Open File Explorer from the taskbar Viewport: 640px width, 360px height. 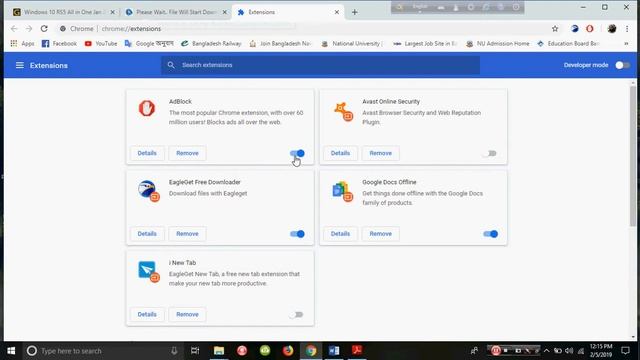219,351
